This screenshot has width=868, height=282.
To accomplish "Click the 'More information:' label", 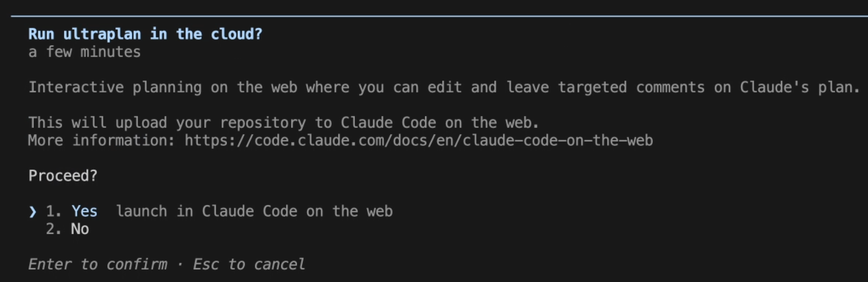I will point(102,140).
